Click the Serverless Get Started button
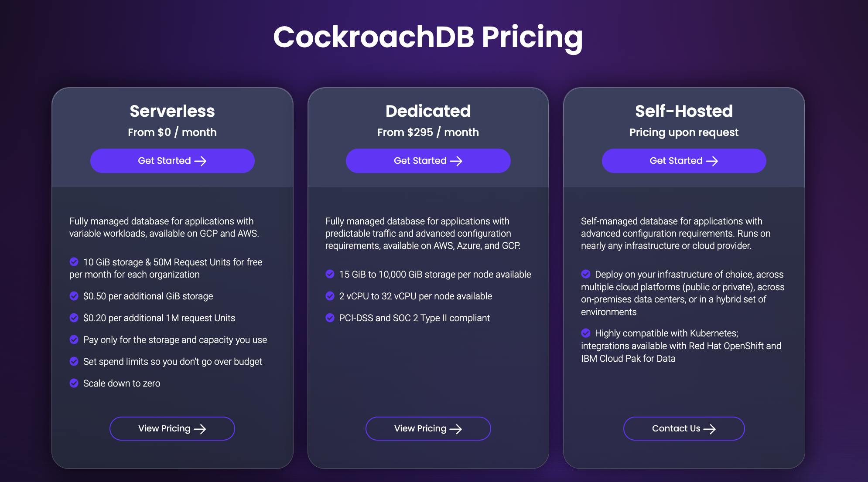 coord(172,161)
